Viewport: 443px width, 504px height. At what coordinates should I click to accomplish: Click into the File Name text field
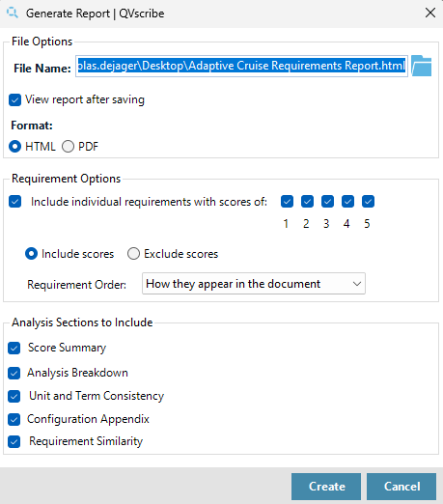coord(241,66)
